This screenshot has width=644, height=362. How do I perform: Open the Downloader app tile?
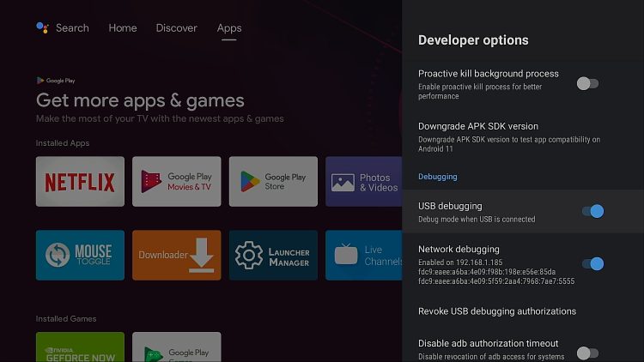[177, 256]
